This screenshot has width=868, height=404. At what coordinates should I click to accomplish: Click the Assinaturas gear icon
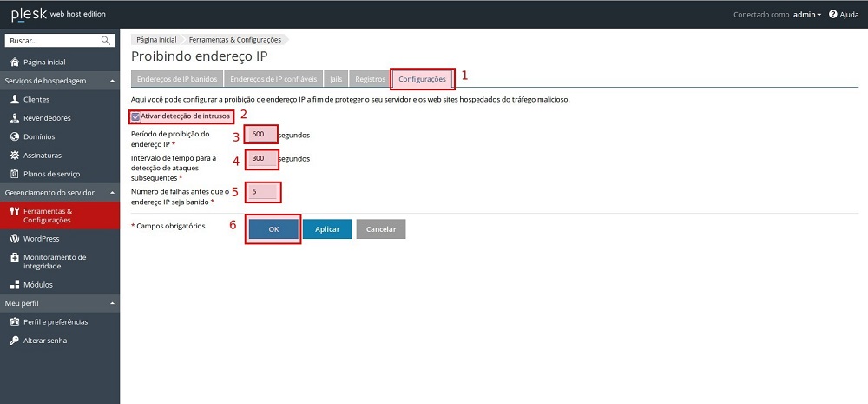coord(15,156)
